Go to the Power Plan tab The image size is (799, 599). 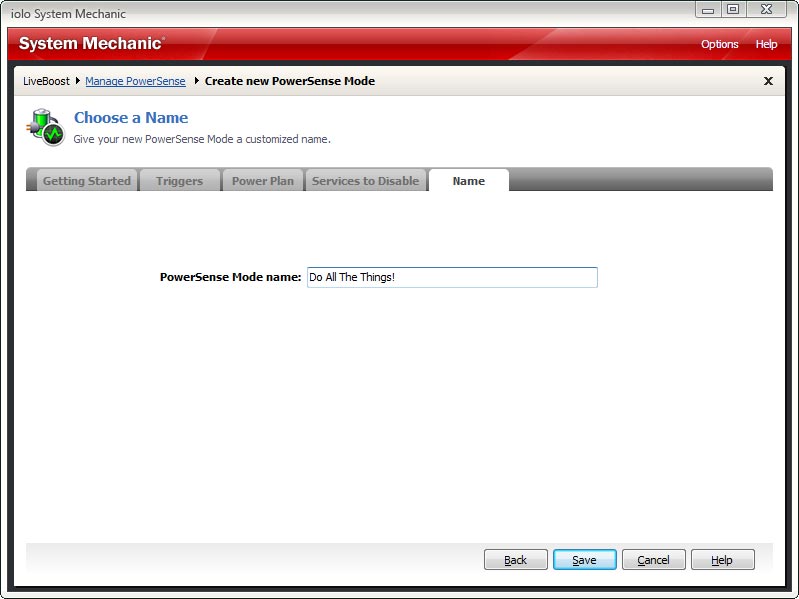click(x=262, y=181)
